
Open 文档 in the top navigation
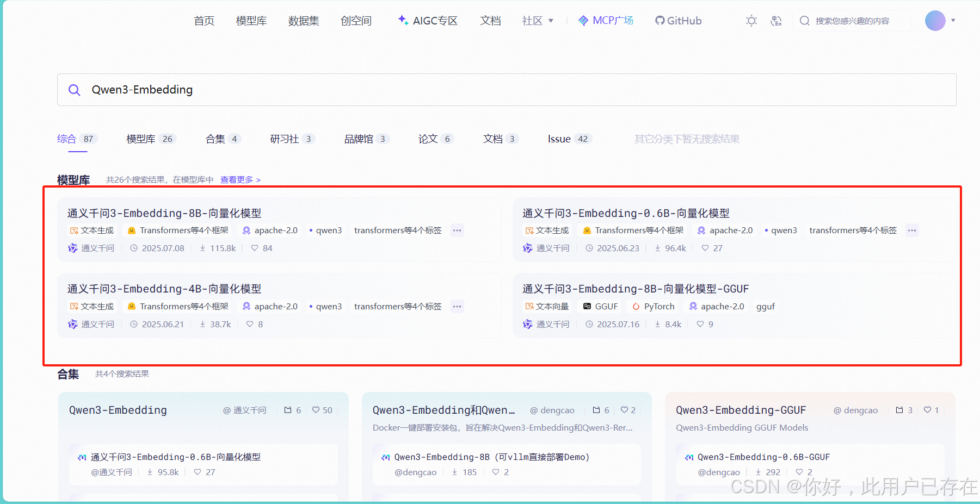[x=490, y=21]
